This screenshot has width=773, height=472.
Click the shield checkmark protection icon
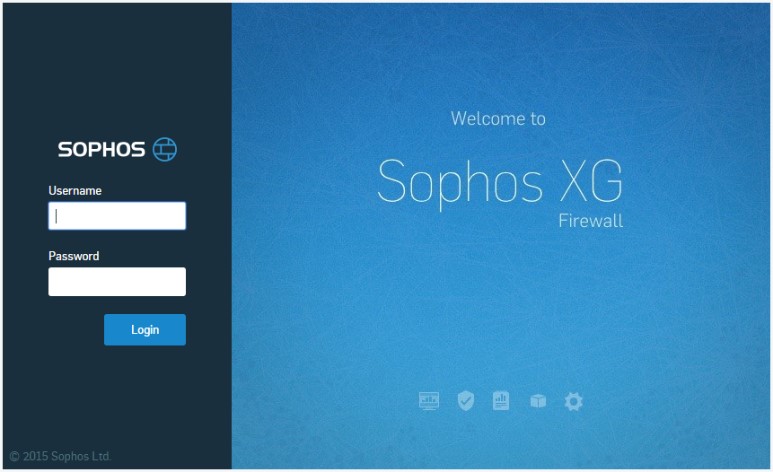[465, 400]
